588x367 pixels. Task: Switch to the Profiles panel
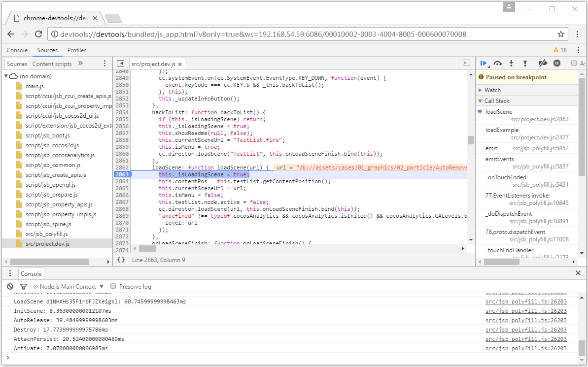pos(77,50)
